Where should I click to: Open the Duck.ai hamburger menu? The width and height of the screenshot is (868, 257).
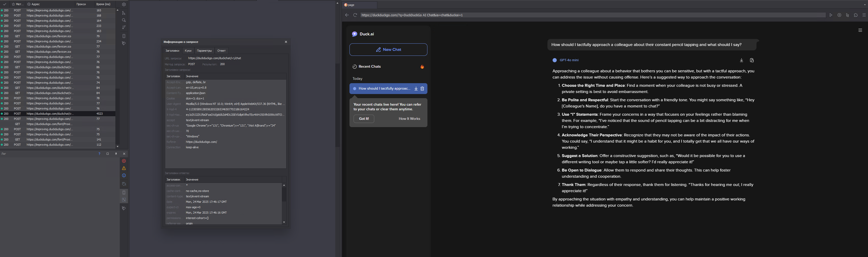tap(860, 30)
